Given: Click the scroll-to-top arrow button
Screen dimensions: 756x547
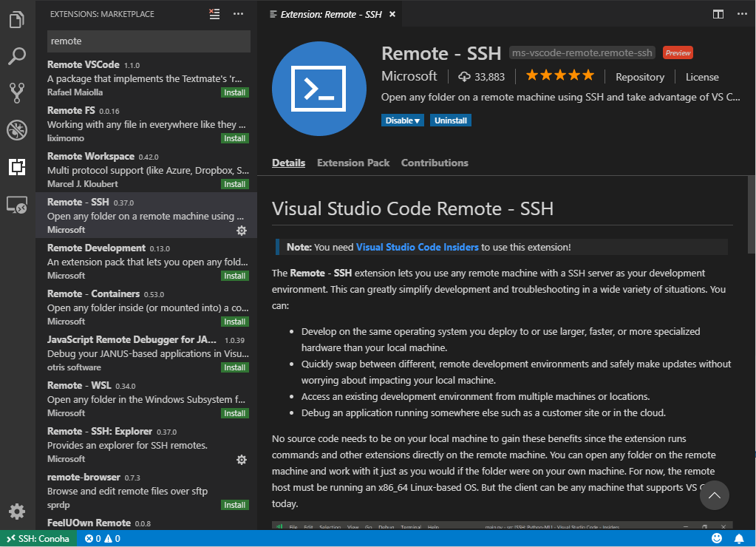Looking at the screenshot, I should pos(714,495).
